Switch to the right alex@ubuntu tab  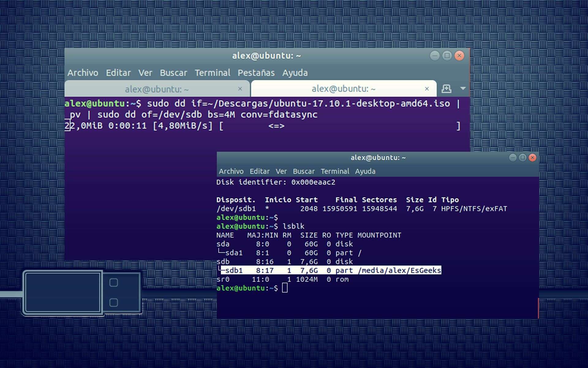pos(343,89)
